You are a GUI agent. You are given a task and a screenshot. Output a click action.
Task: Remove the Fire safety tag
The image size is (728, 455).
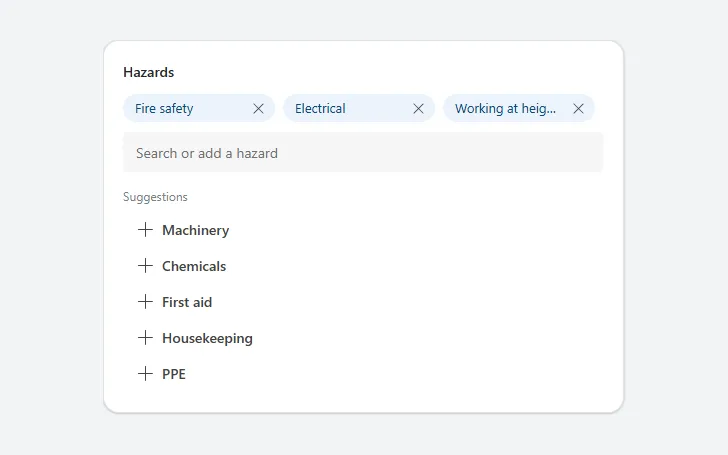(x=258, y=109)
